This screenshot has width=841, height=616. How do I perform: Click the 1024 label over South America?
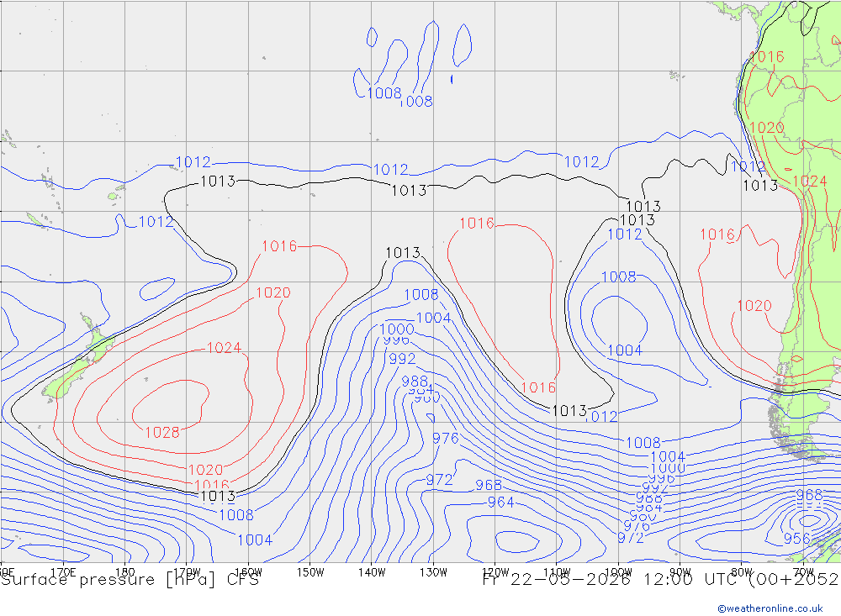point(809,182)
